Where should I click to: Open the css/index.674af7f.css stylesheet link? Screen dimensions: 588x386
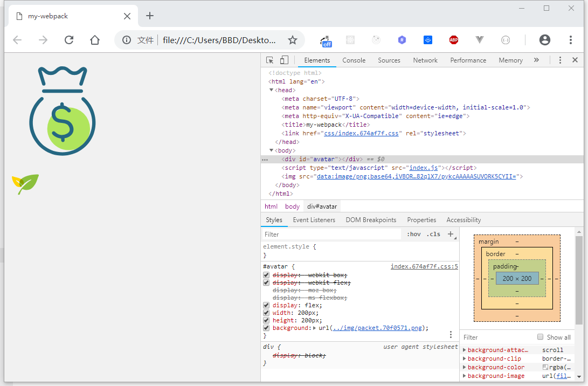[x=361, y=133]
